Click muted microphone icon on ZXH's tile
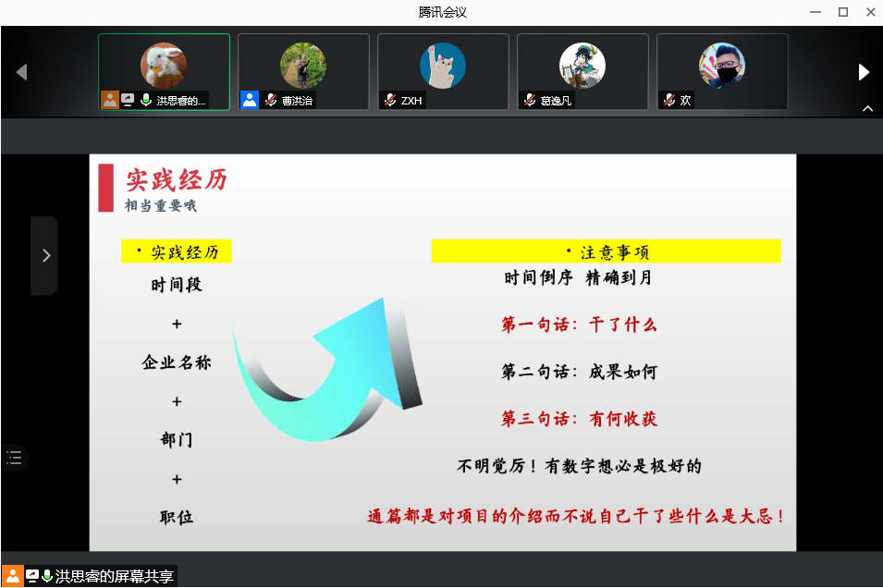This screenshot has width=883, height=588. tap(390, 101)
